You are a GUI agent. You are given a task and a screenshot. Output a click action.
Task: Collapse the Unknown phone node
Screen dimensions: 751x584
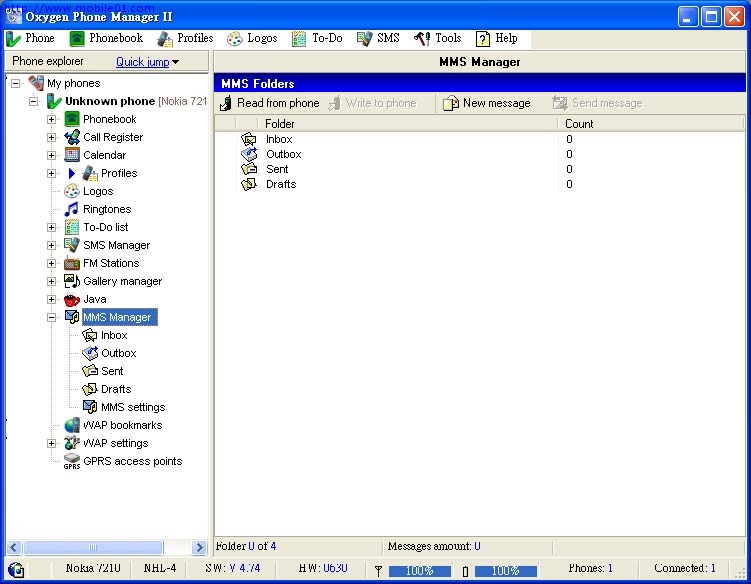[34, 101]
